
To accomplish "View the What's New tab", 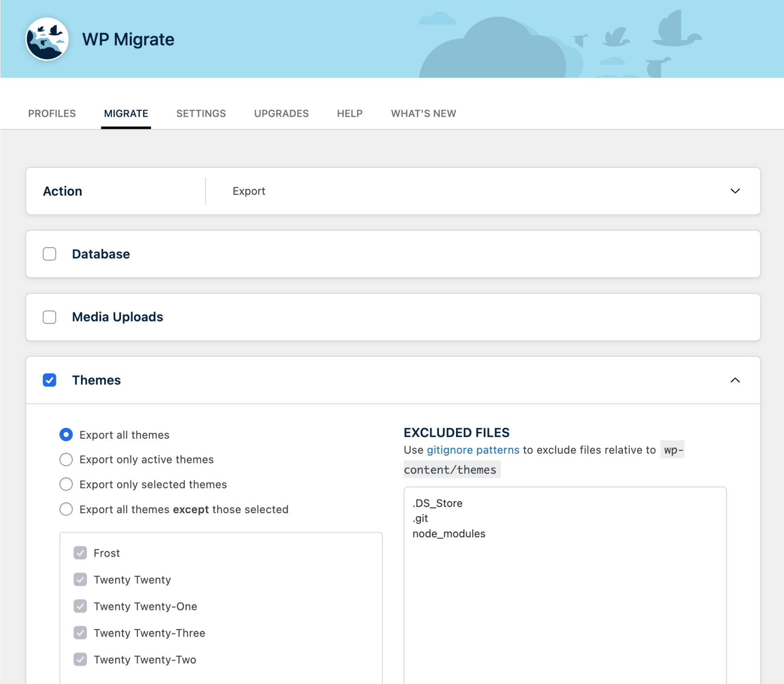I will click(423, 113).
